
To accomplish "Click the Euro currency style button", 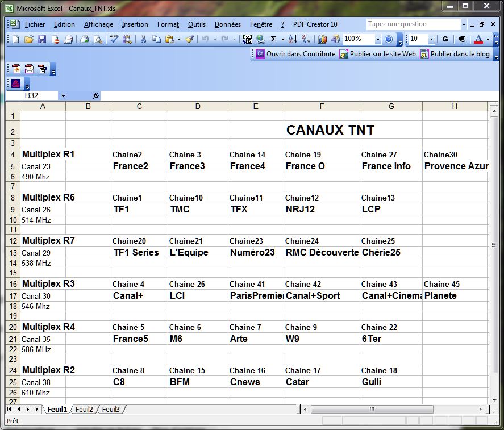I will (x=462, y=39).
